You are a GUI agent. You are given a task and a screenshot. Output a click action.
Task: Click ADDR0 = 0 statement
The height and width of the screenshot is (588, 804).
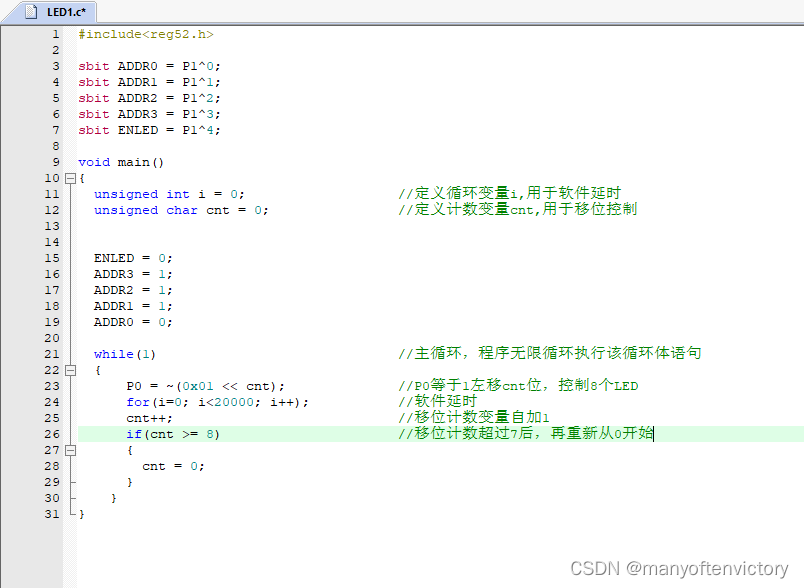(133, 322)
